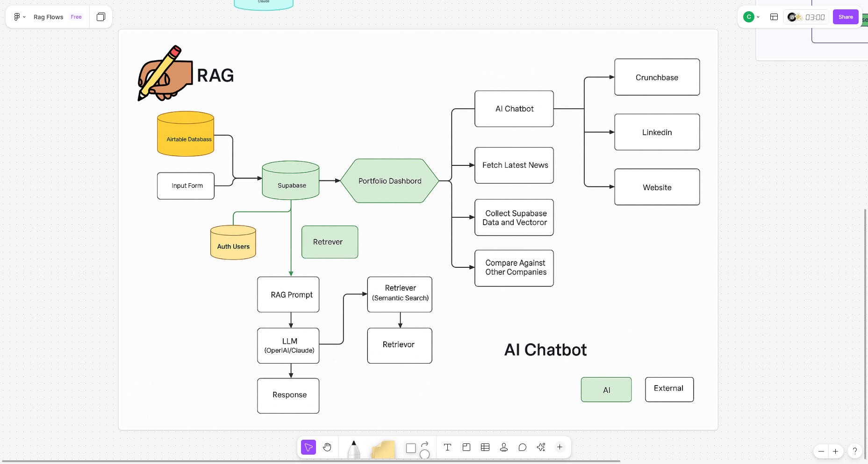Open the 03:00 timer widget

tap(807, 17)
